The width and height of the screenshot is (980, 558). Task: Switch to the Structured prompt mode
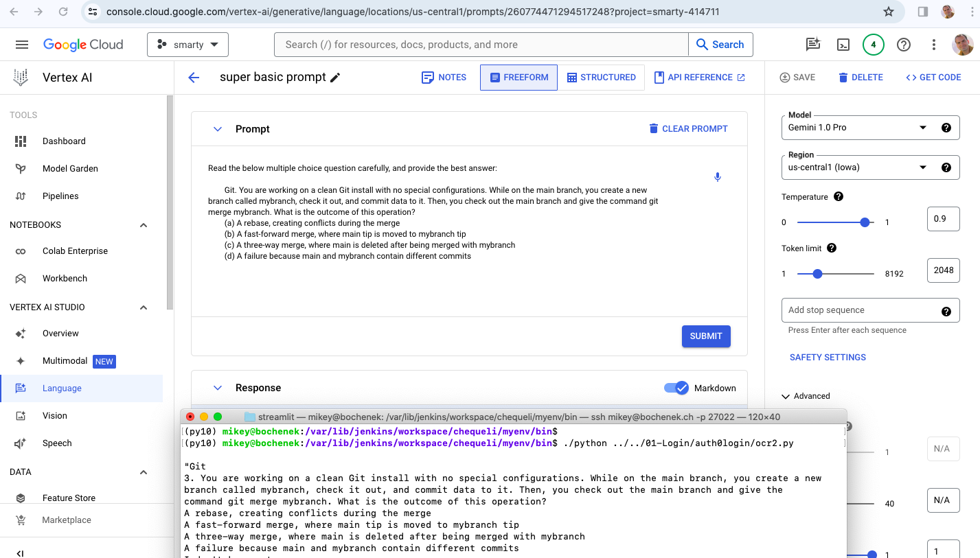coord(601,78)
